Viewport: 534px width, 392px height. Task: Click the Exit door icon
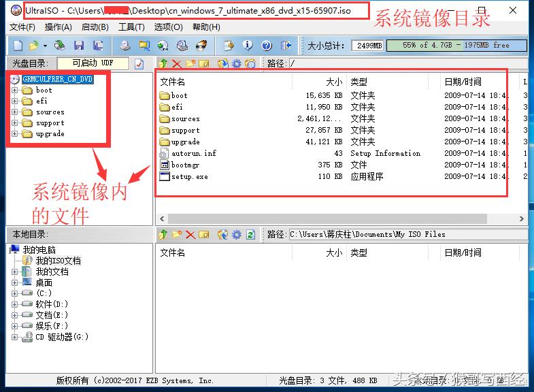pyautogui.click(x=286, y=46)
